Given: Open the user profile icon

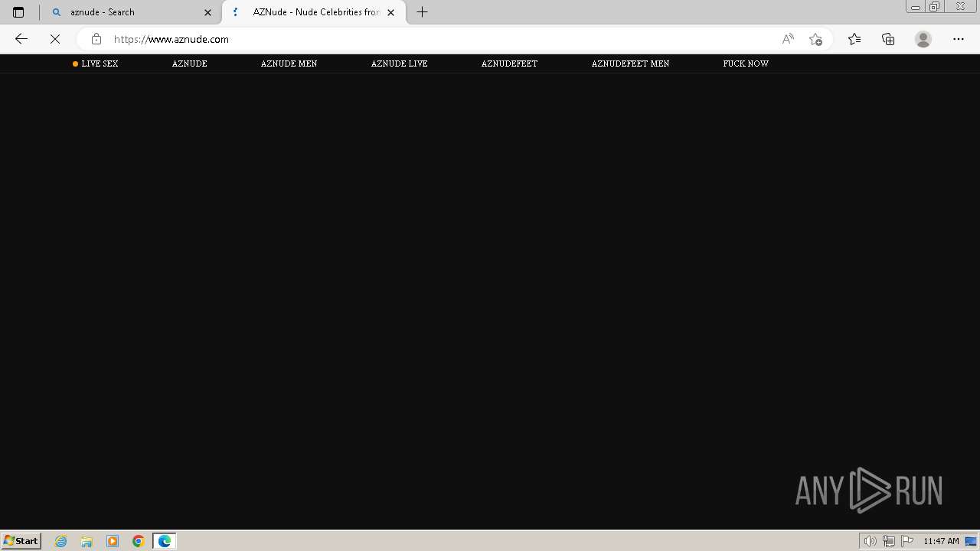Looking at the screenshot, I should click(923, 39).
